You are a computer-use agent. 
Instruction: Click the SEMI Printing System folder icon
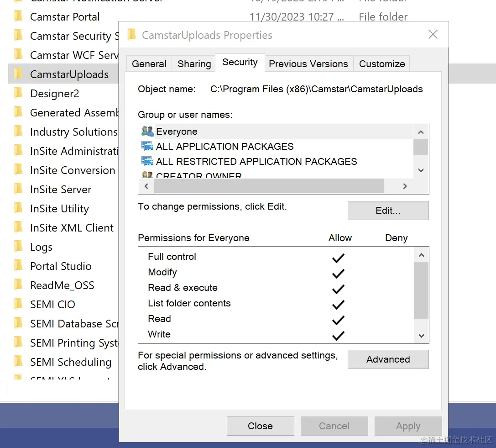[x=19, y=342]
